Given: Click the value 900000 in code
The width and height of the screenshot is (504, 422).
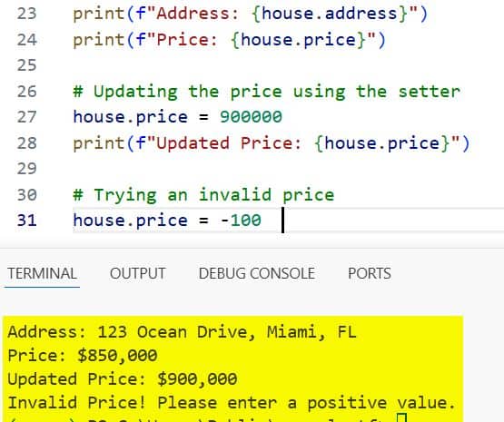Looking at the screenshot, I should [251, 116].
